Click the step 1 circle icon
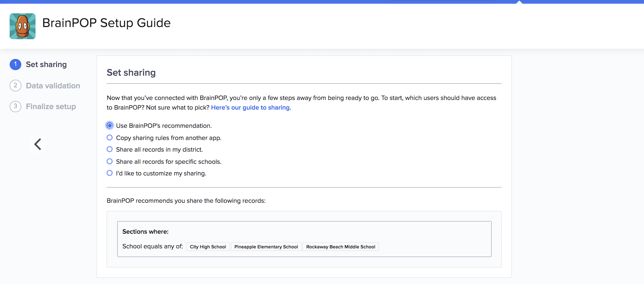 (15, 64)
